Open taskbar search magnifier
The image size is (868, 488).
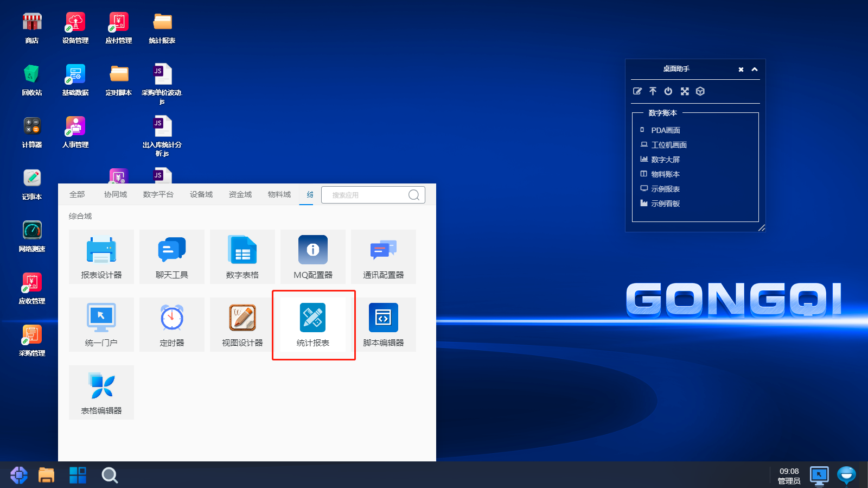(110, 476)
